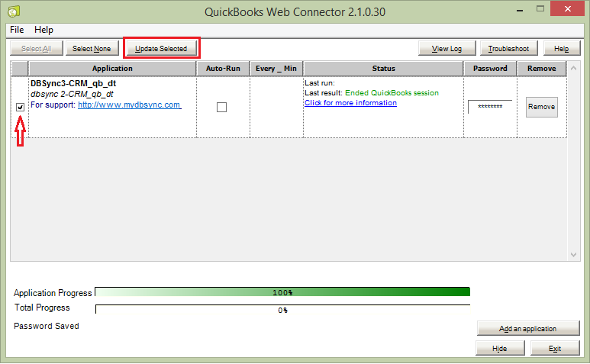
Task: Uncheck the DBSync3-CRM_qb_dt application checkbox
Action: coord(21,108)
